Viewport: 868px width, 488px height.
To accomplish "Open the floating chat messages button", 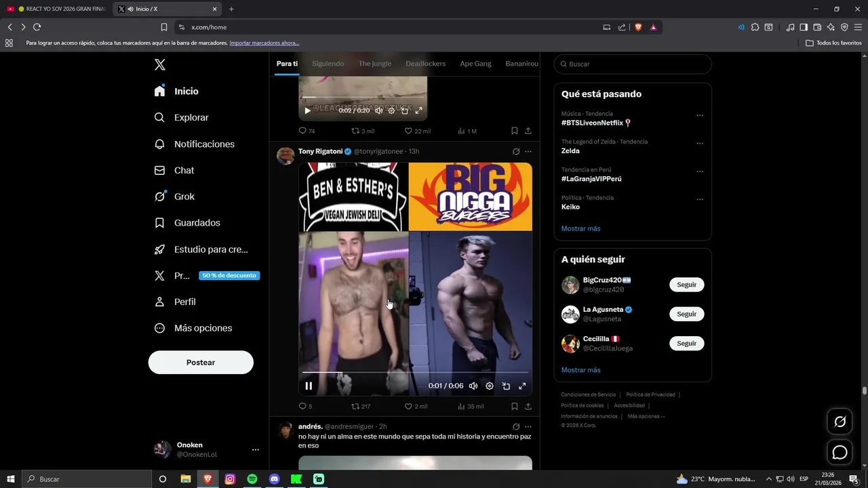I will (x=840, y=452).
